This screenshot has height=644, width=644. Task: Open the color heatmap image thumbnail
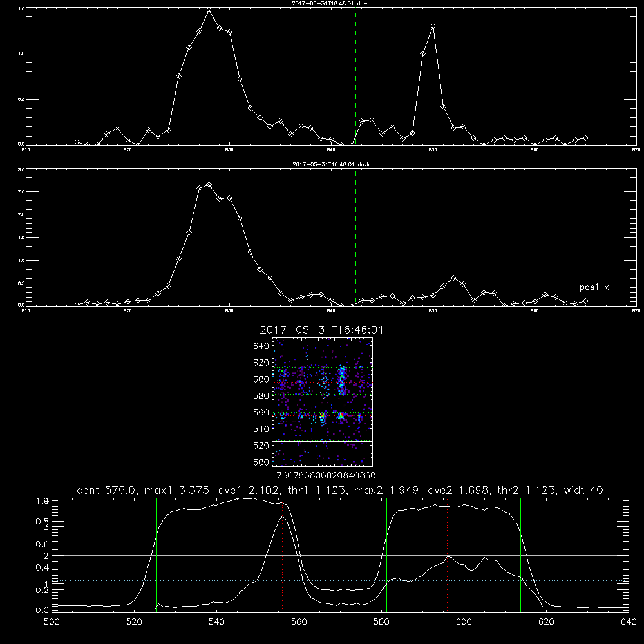click(x=322, y=402)
